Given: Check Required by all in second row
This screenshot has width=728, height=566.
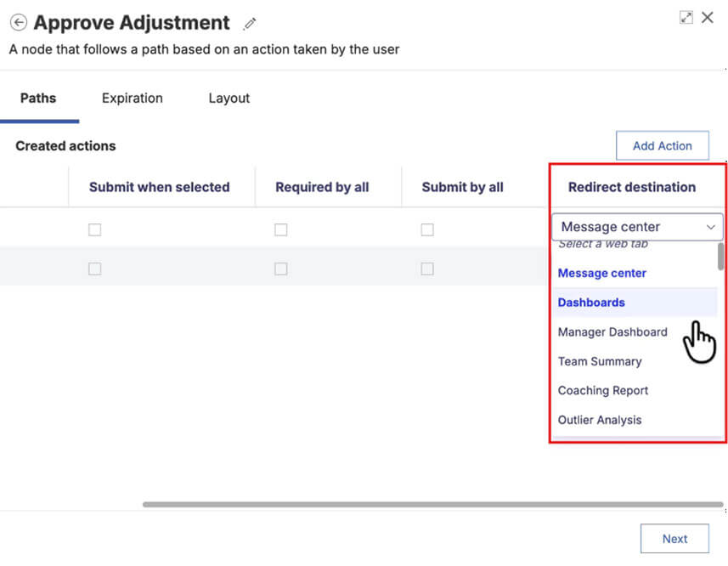Looking at the screenshot, I should pos(281,269).
